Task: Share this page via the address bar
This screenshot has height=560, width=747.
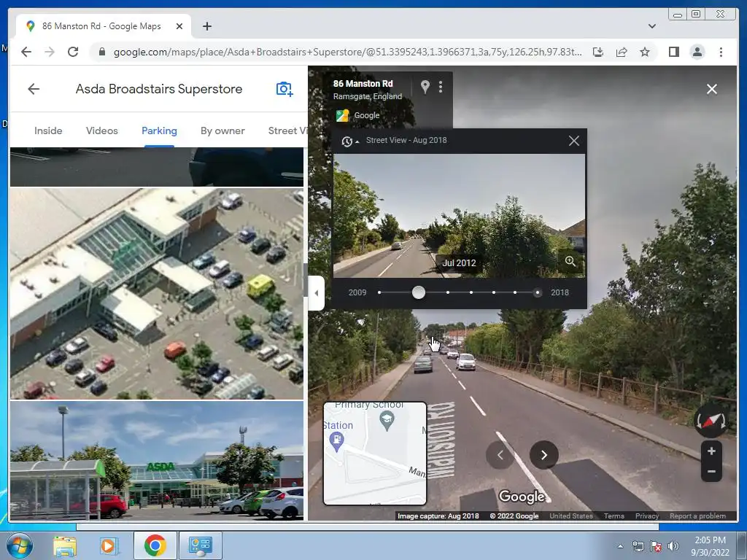Action: (x=622, y=52)
